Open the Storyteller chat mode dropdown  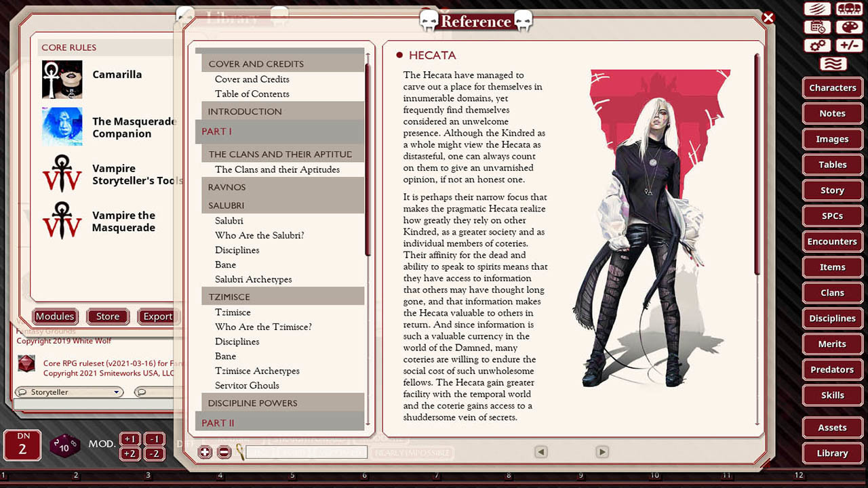(x=68, y=392)
